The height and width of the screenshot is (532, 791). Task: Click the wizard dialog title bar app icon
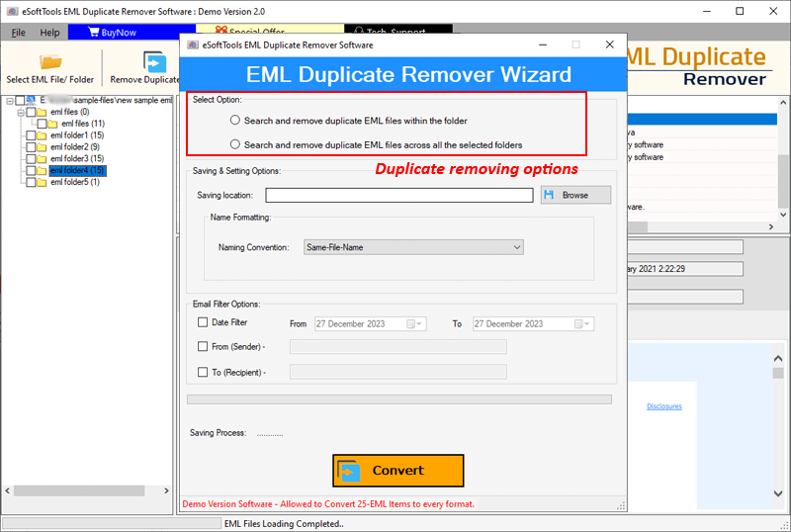193,44
